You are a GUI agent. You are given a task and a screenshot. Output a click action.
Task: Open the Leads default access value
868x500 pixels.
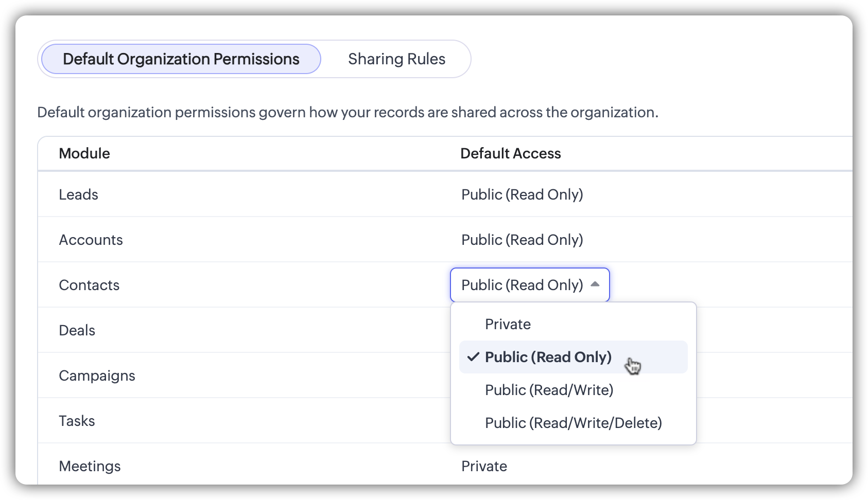point(522,194)
